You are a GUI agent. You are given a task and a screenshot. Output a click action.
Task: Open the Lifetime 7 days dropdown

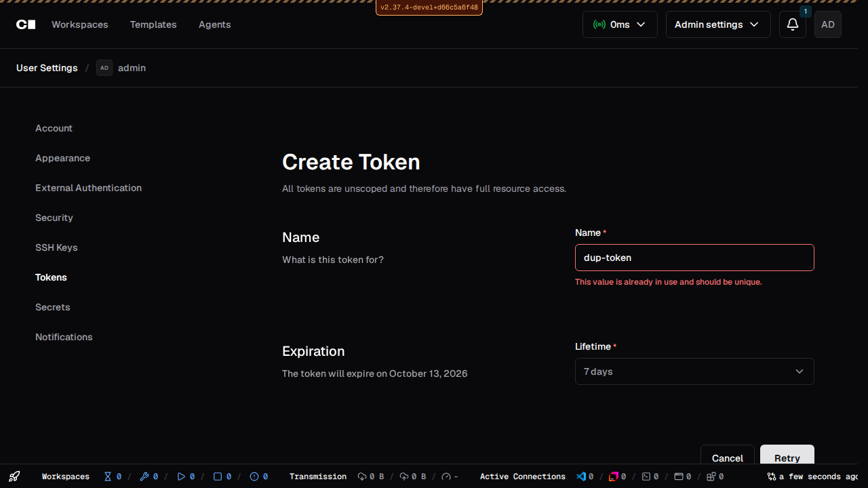point(694,371)
